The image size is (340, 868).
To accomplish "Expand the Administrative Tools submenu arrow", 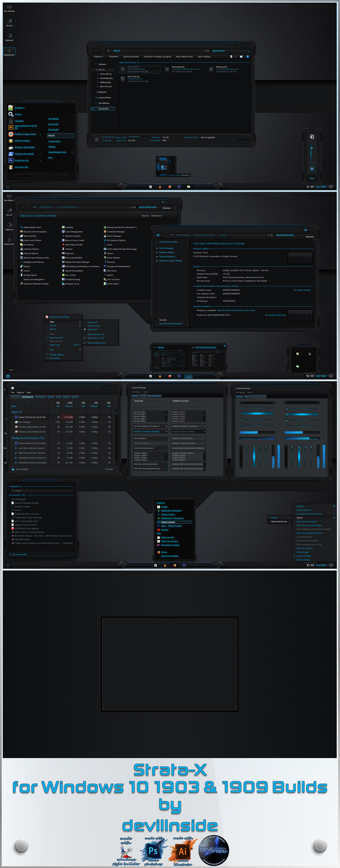I will (72, 152).
